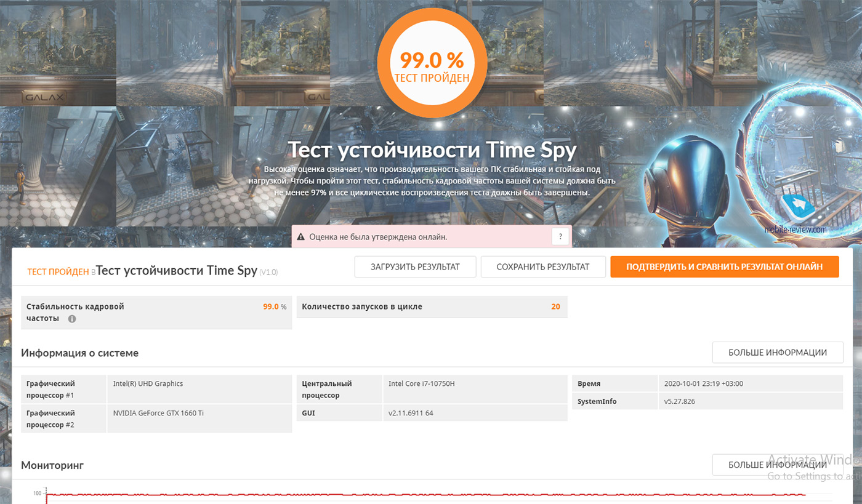Click the red monitoring graph line
Screen dimensions: 862x504
coord(426,494)
